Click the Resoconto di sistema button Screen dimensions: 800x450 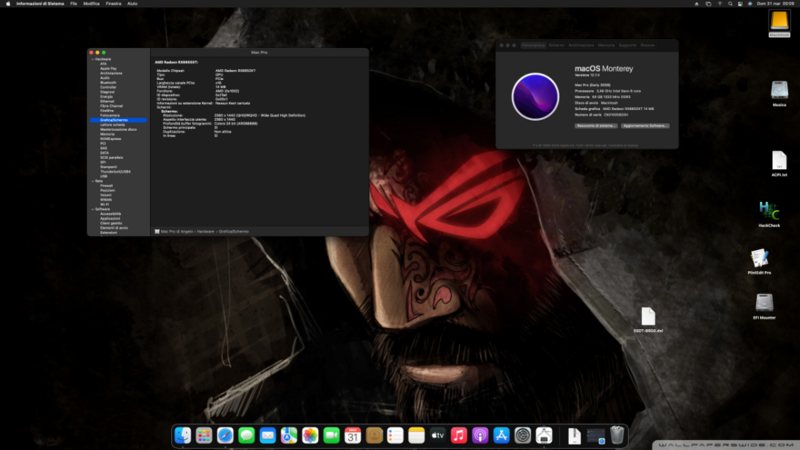click(x=596, y=125)
